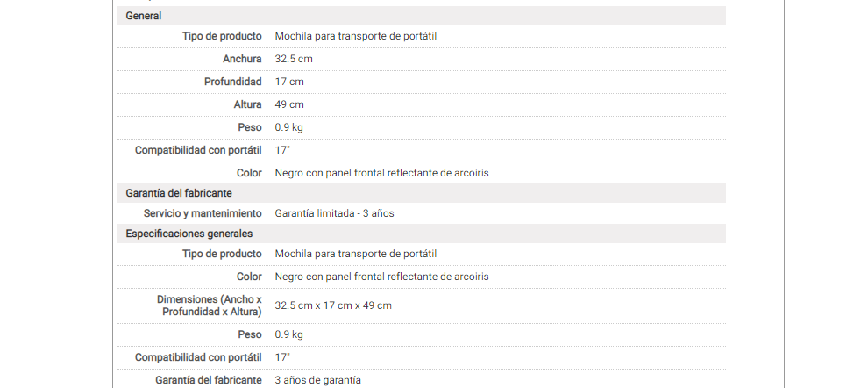Click the Servicio y mantenimiento label
The width and height of the screenshot is (868, 388).
click(x=203, y=213)
